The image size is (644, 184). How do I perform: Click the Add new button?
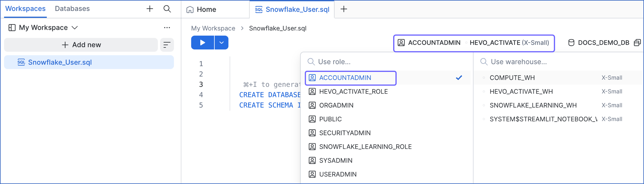[81, 45]
